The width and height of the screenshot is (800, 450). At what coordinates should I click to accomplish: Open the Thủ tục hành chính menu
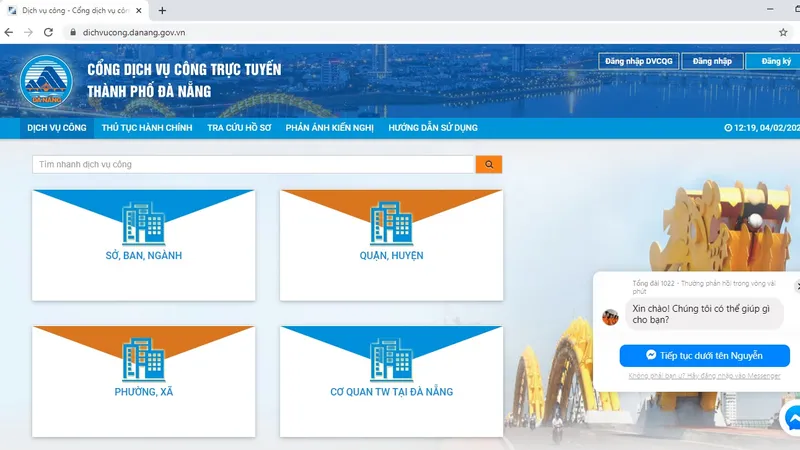(x=147, y=128)
